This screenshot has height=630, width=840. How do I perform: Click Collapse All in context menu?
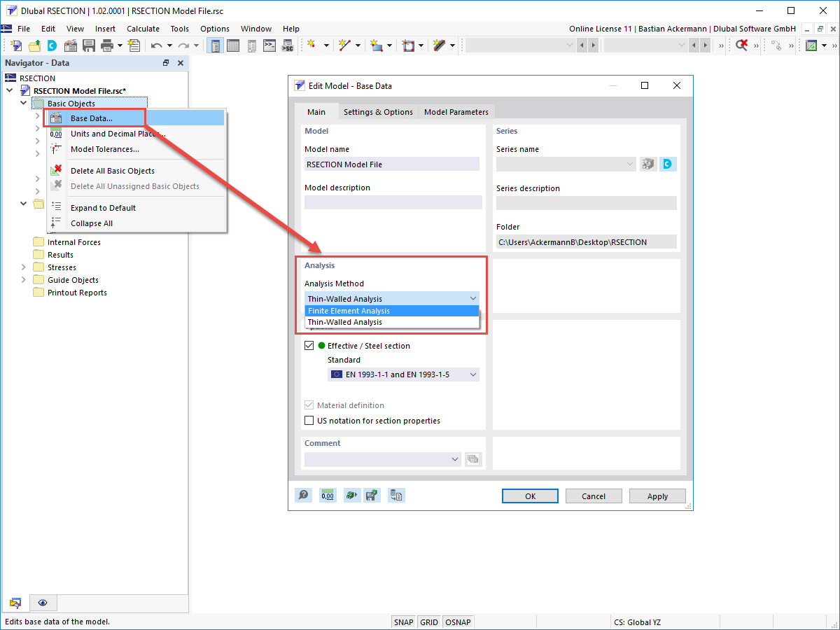(136, 223)
